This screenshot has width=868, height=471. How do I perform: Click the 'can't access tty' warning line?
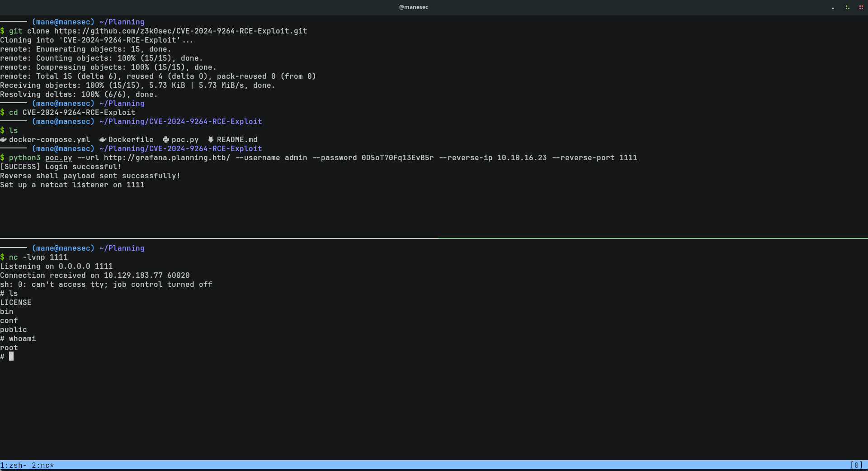[x=106, y=284]
